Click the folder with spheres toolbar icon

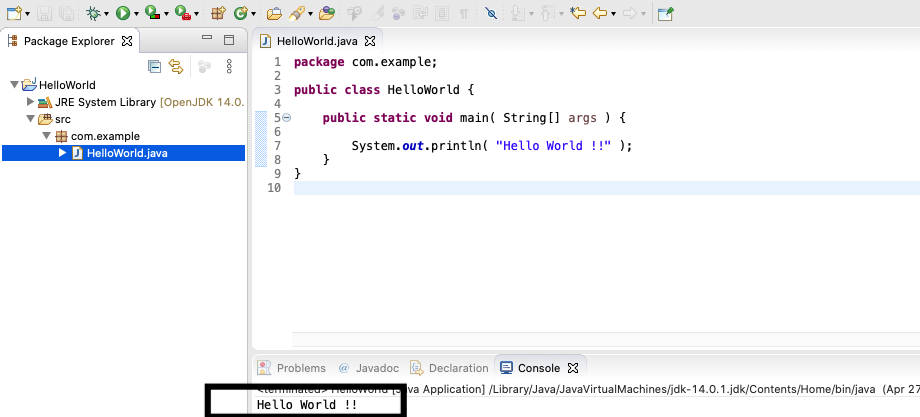tap(327, 13)
